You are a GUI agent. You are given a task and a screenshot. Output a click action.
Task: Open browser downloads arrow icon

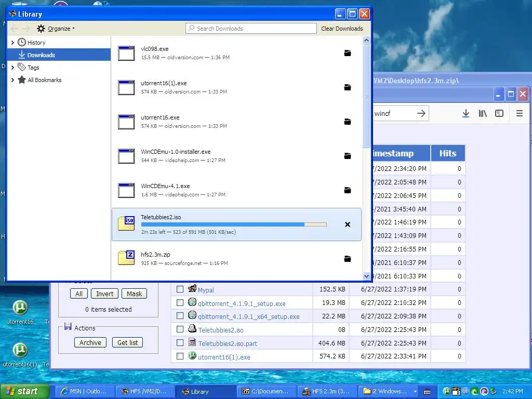point(466,113)
